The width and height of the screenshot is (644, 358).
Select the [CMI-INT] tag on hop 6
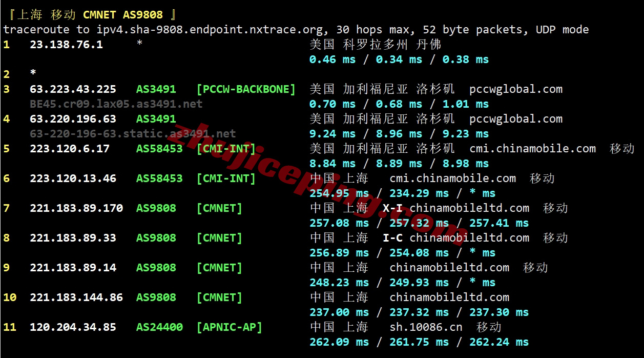[x=226, y=178]
